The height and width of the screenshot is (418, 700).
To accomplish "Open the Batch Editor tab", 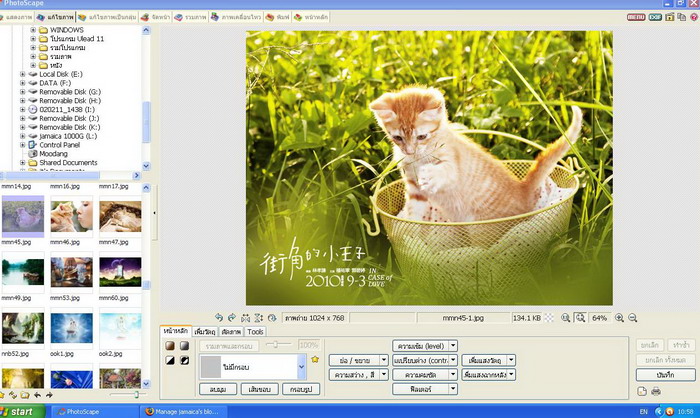I will (x=107, y=17).
